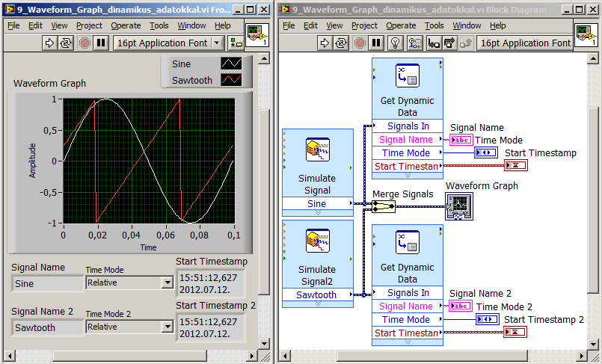Open Time Mode Relative dropdown

[168, 283]
